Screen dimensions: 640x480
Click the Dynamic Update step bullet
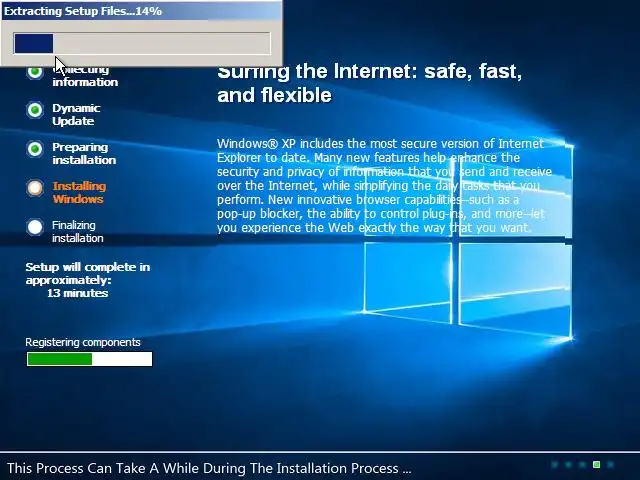click(35, 110)
